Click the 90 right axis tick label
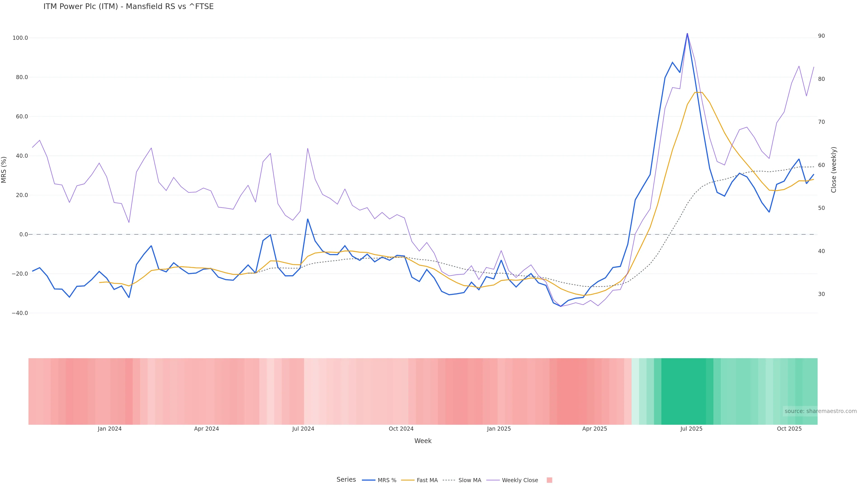This screenshot has height=488, width=868. point(821,36)
